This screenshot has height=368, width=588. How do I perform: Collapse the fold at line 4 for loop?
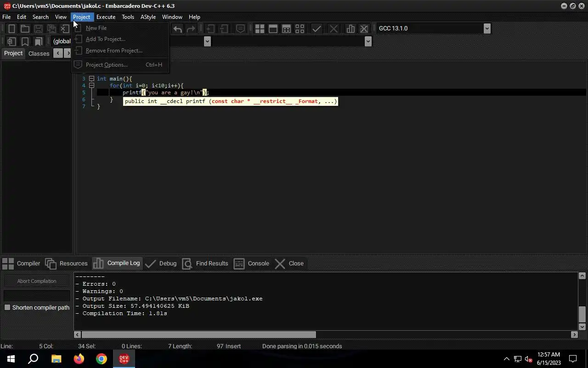[91, 86]
